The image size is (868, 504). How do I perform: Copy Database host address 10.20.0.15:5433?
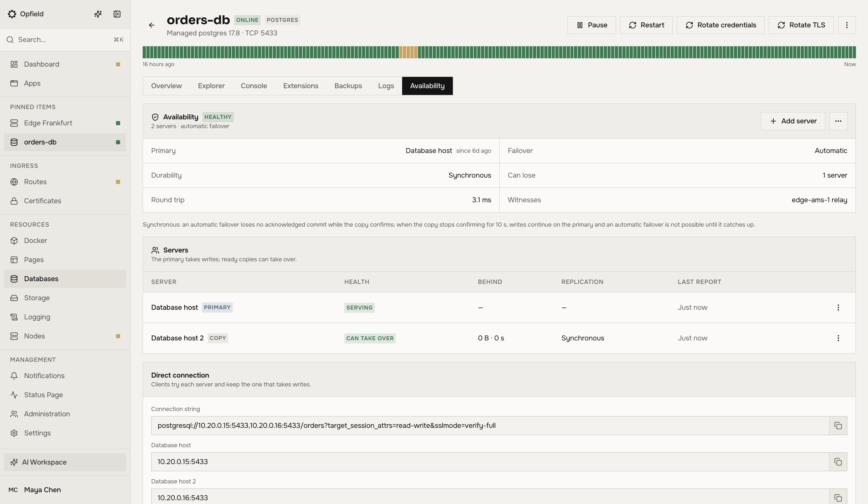(x=838, y=462)
